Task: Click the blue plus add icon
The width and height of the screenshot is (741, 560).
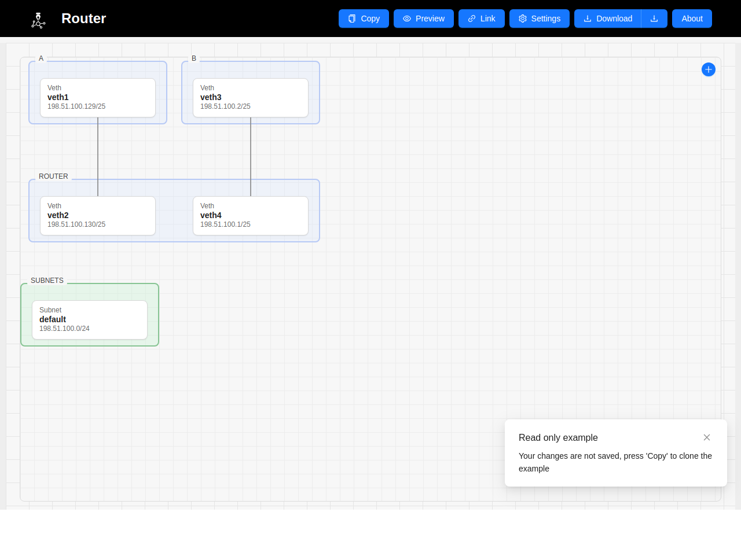Action: [x=708, y=69]
